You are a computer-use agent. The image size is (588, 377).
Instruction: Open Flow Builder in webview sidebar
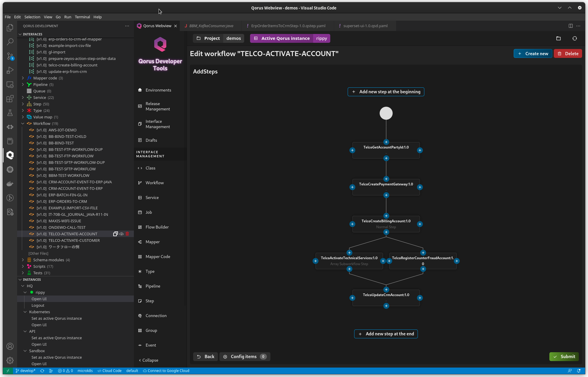[157, 227]
